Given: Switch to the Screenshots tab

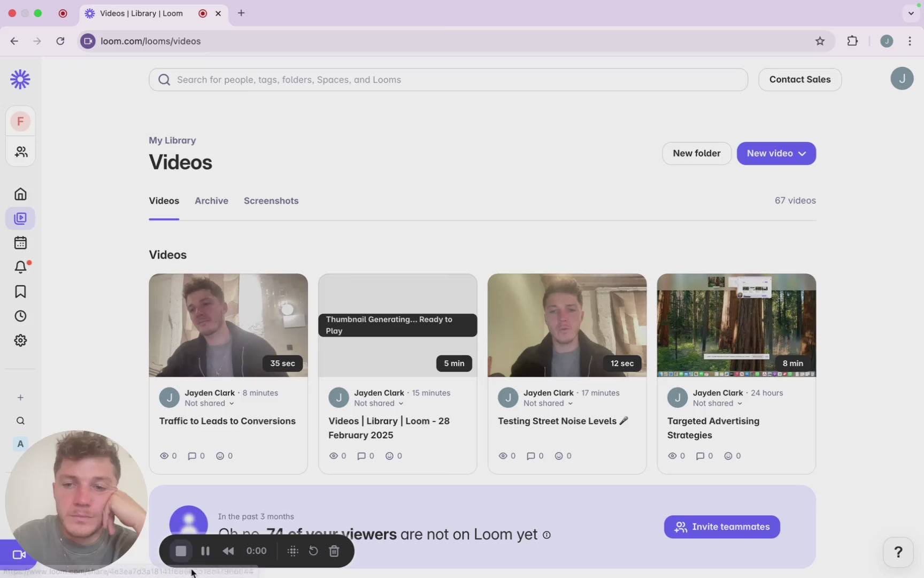Looking at the screenshot, I should tap(271, 201).
